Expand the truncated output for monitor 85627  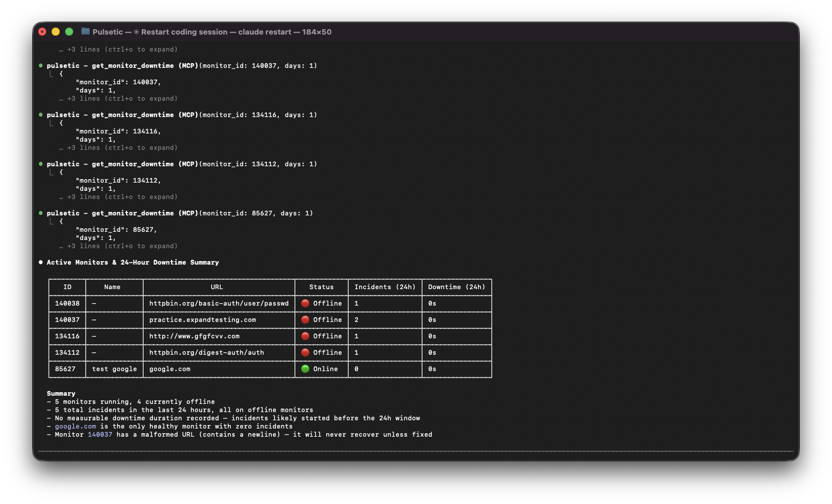(117, 246)
